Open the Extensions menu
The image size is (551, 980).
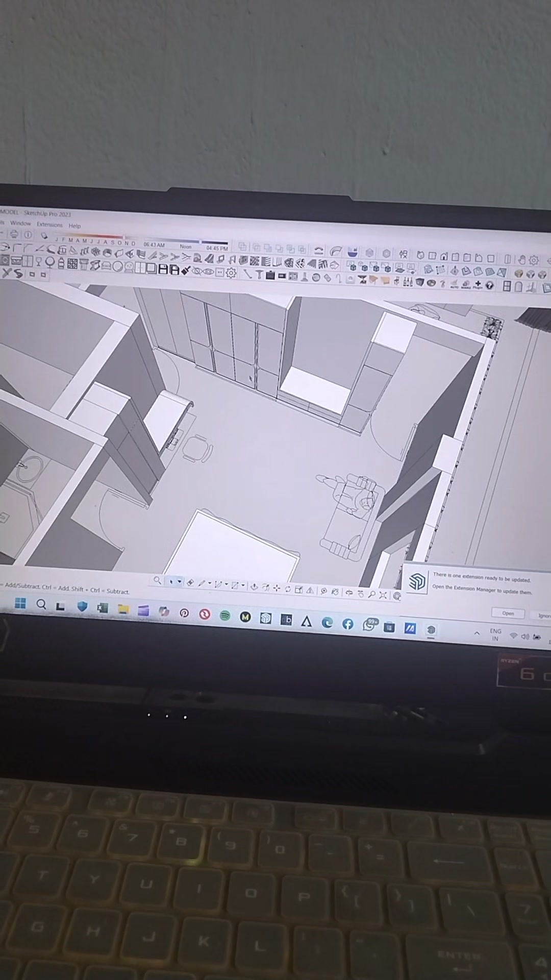tap(49, 224)
